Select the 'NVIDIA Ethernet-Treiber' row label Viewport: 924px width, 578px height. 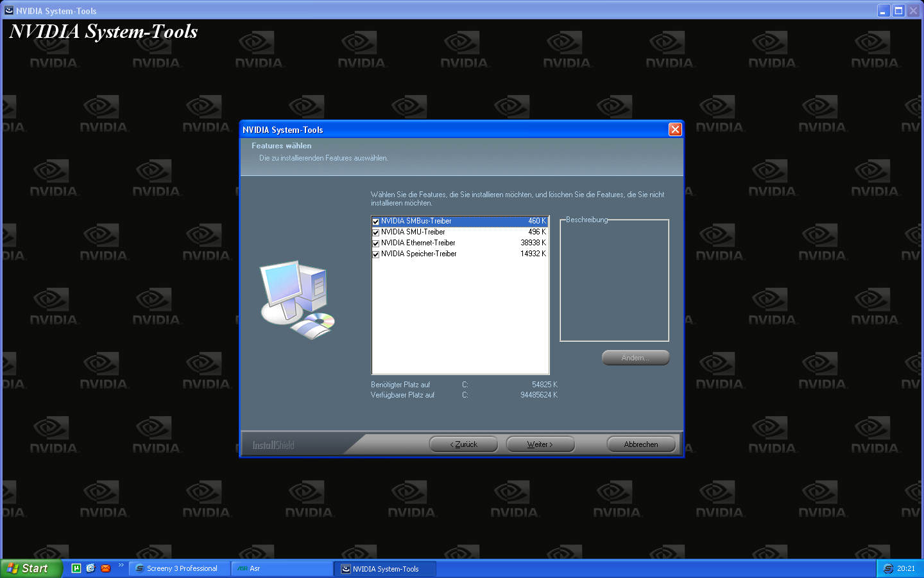(x=418, y=243)
